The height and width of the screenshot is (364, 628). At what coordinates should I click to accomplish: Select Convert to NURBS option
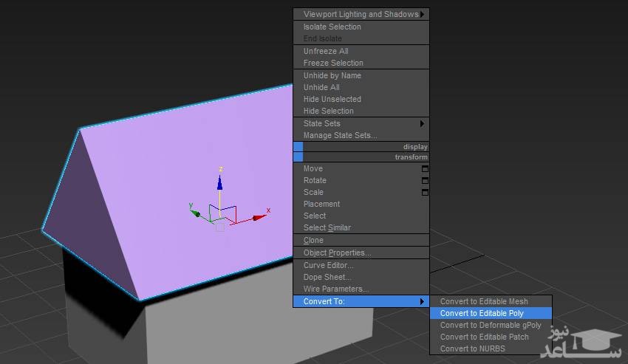(x=473, y=348)
